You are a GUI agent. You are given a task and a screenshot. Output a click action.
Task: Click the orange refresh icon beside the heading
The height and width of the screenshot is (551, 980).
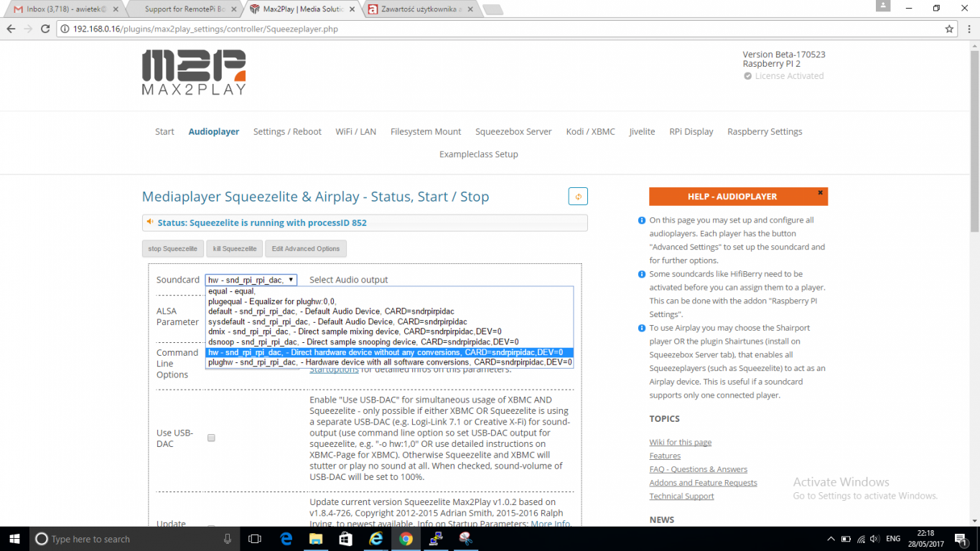tap(578, 197)
